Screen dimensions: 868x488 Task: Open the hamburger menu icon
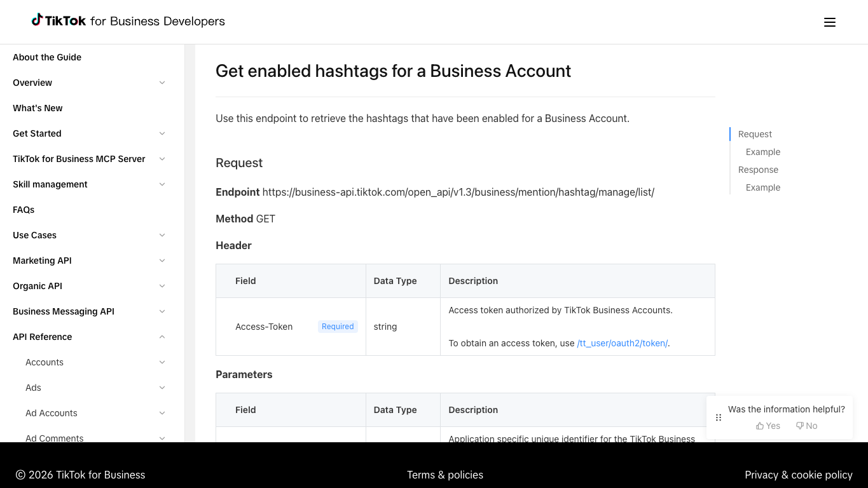829,22
